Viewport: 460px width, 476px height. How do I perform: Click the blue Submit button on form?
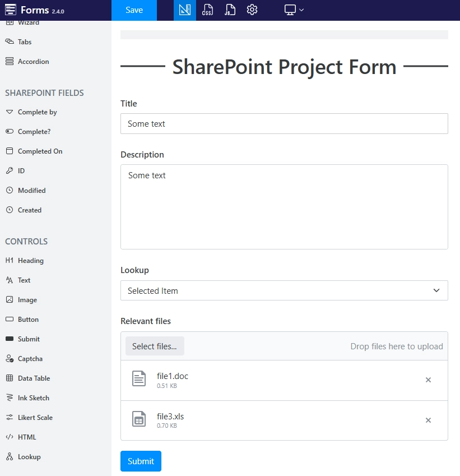click(141, 461)
